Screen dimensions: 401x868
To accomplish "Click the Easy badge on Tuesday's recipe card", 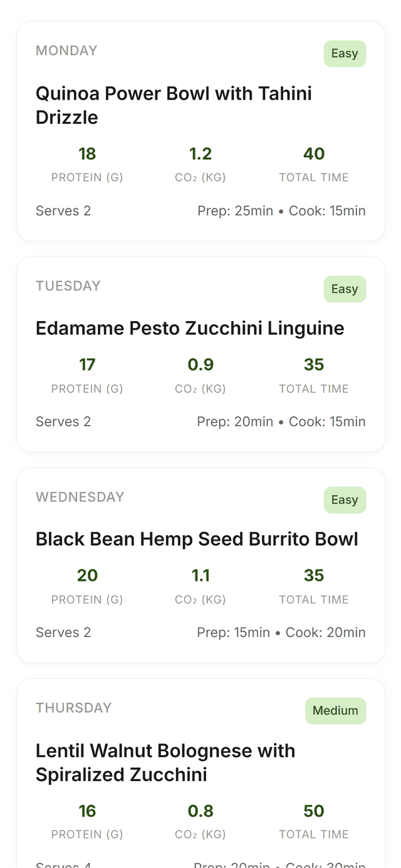I will (x=345, y=288).
